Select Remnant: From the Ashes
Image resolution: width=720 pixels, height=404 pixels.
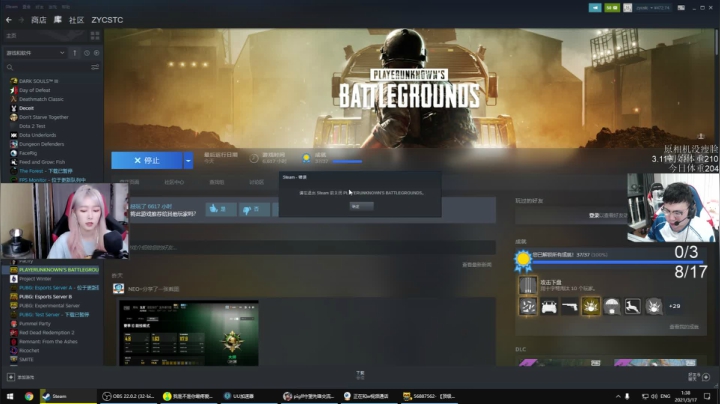pyautogui.click(x=48, y=342)
